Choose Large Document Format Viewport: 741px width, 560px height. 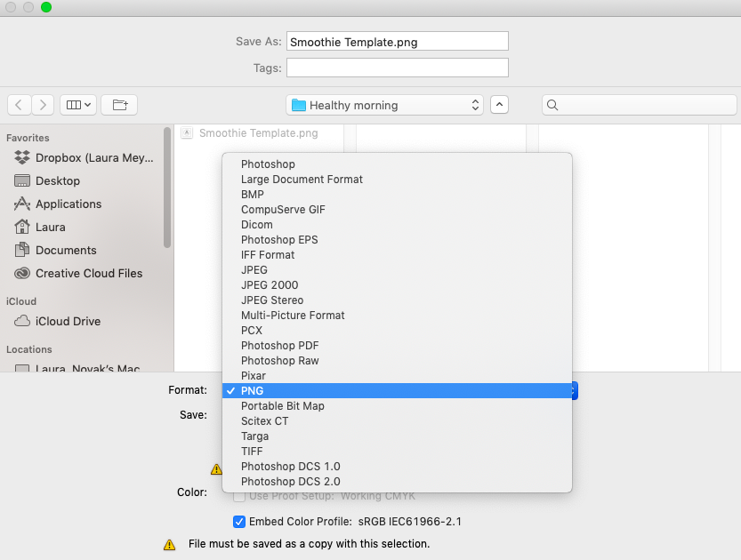[x=397, y=180]
